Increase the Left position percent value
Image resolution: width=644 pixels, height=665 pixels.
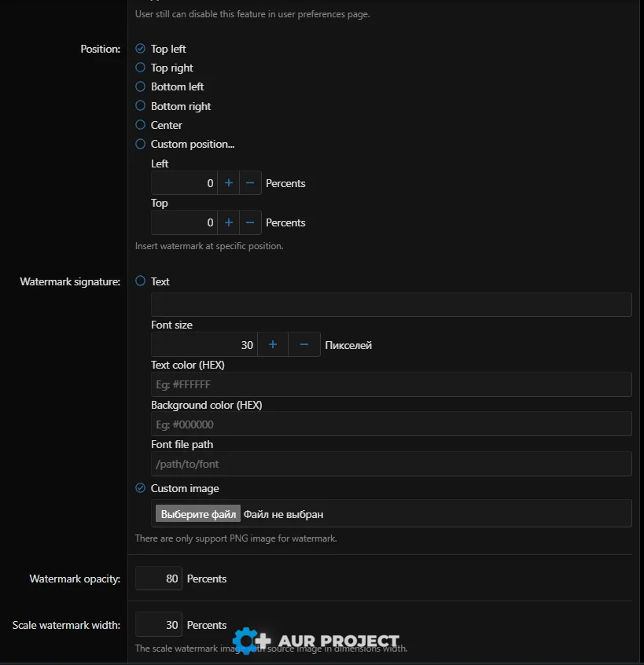(229, 183)
